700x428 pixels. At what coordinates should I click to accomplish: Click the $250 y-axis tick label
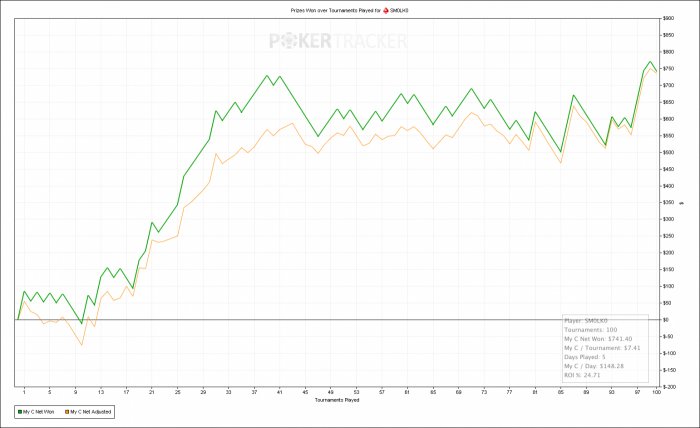click(x=668, y=236)
